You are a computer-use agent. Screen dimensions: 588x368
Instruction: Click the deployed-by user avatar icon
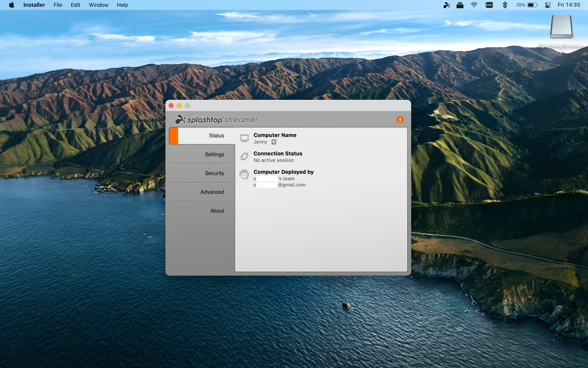[244, 174]
